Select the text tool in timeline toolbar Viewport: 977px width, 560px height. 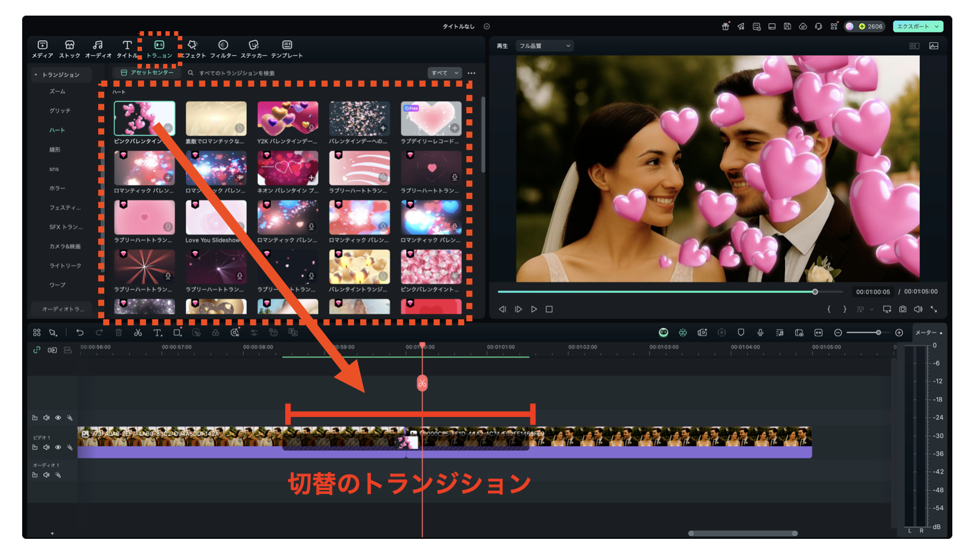pos(158,333)
